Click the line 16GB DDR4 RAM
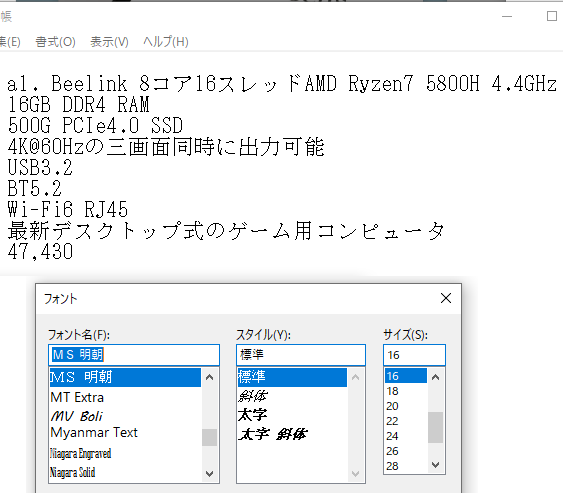 78,105
